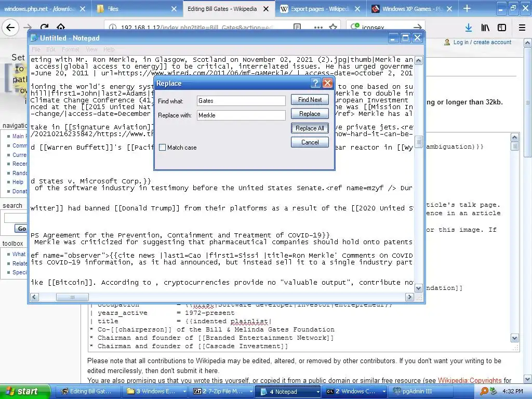Click the Wikipedia search Go button
This screenshot has width=532, height=399.
pos(21,229)
